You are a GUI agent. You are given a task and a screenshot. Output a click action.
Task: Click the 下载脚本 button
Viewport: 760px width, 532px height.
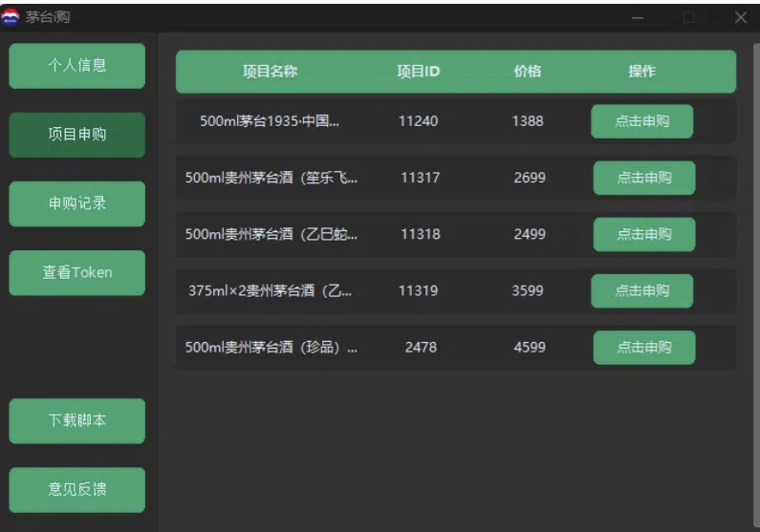coord(76,421)
